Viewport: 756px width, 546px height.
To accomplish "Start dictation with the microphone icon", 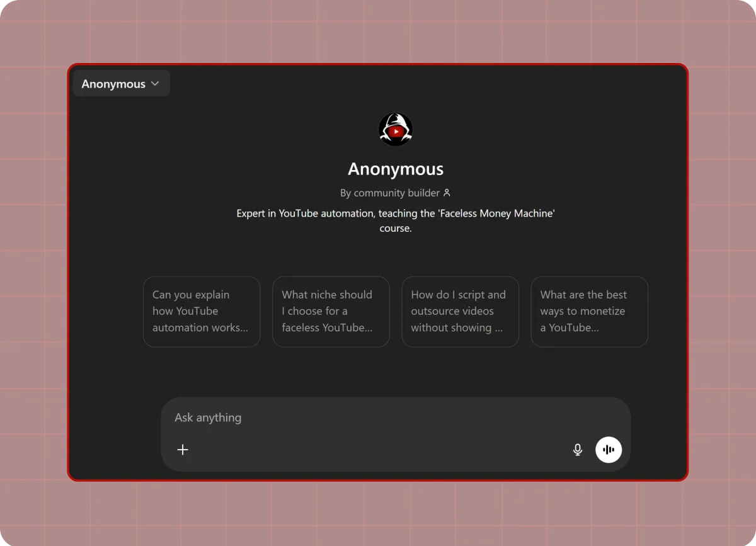I will (578, 450).
